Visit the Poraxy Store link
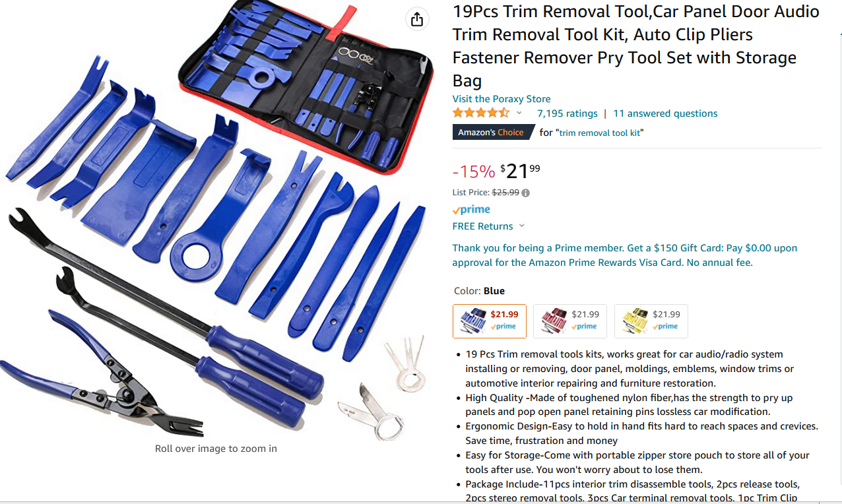This screenshot has width=842, height=504. (x=502, y=99)
